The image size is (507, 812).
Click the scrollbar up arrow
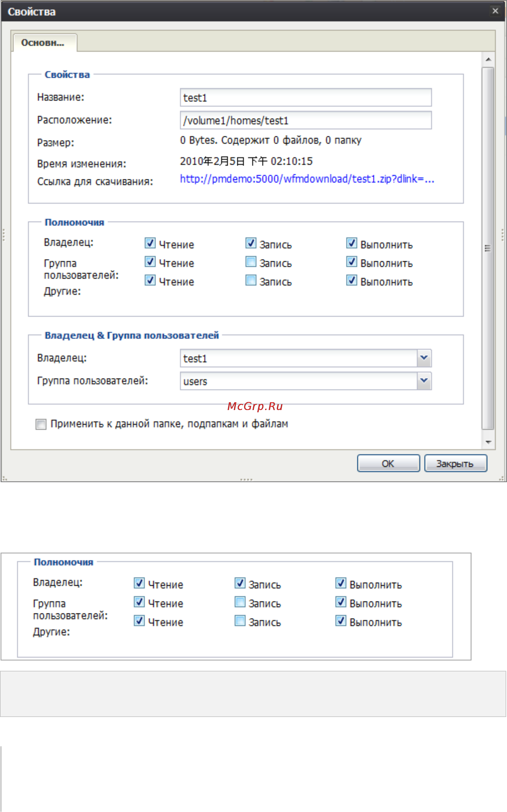pyautogui.click(x=488, y=59)
